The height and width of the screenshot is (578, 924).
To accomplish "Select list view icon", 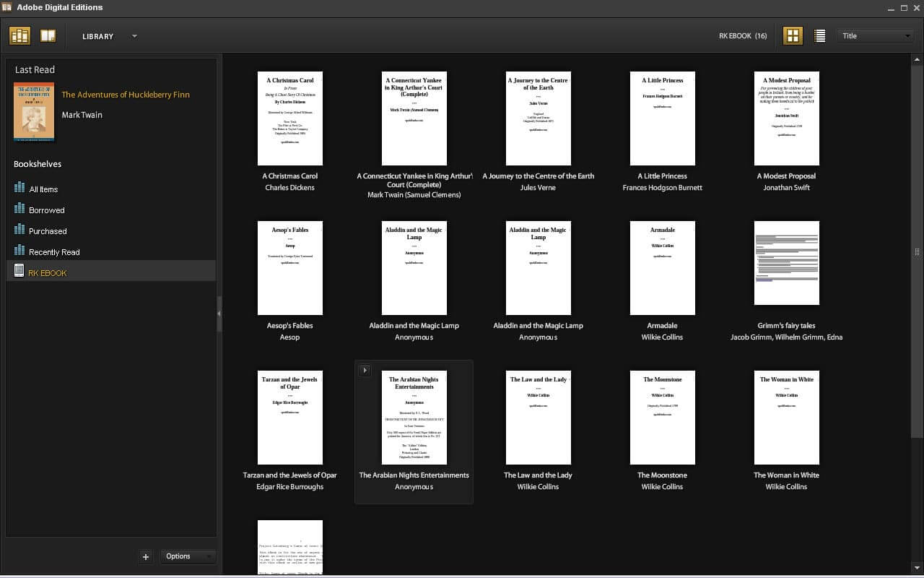I will click(x=819, y=35).
